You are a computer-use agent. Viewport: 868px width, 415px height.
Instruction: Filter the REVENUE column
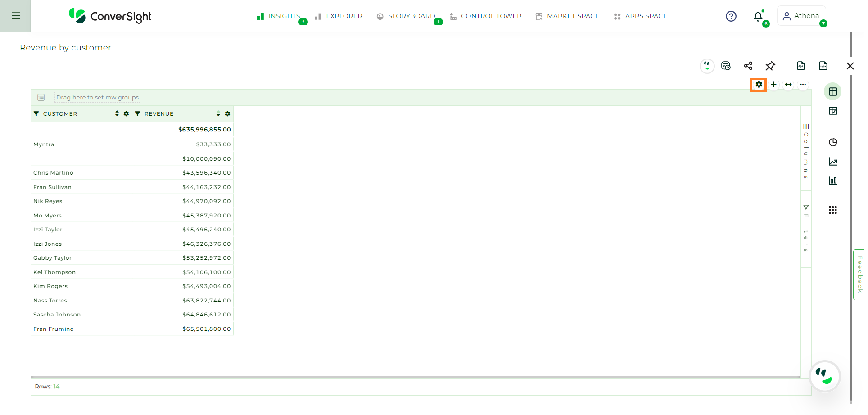(137, 114)
